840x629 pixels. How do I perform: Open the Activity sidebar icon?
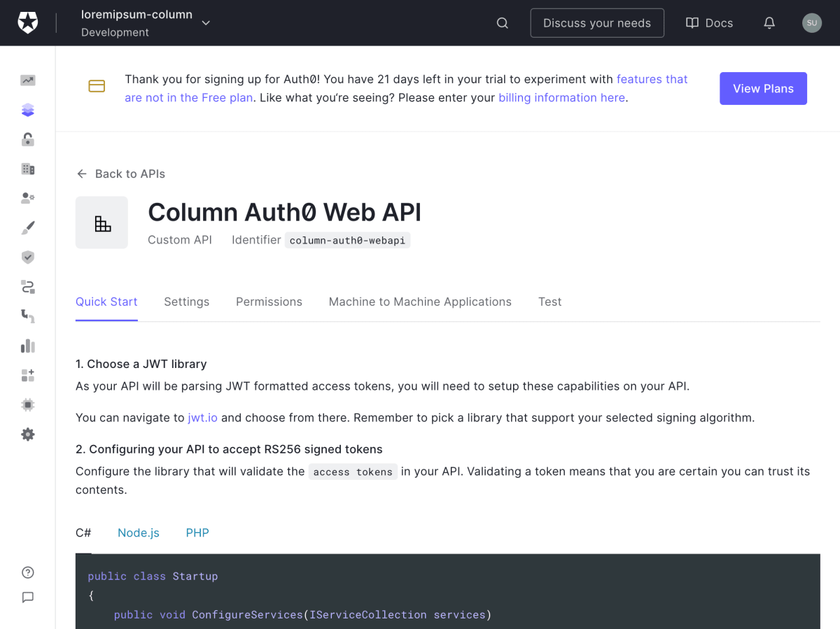pos(28,80)
